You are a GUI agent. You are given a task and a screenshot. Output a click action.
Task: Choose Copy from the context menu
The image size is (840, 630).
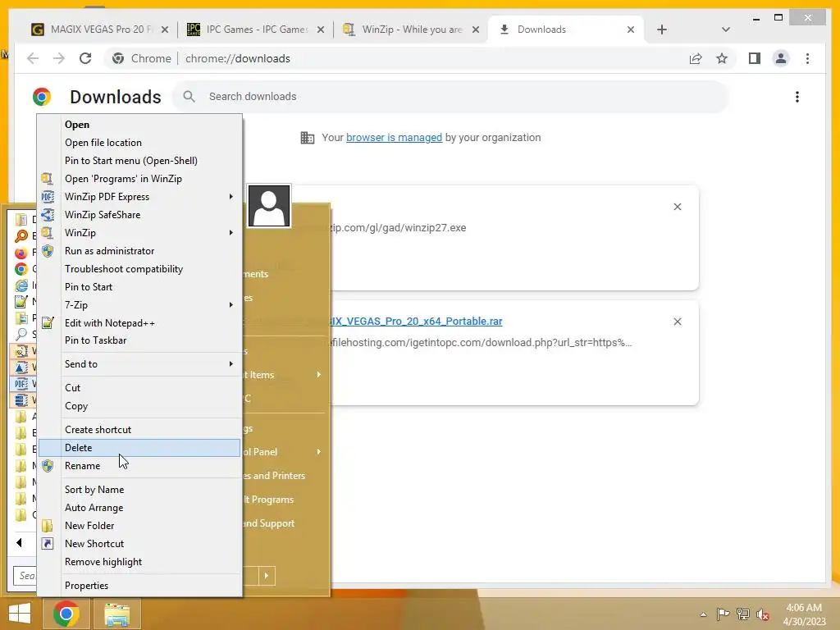(139, 405)
